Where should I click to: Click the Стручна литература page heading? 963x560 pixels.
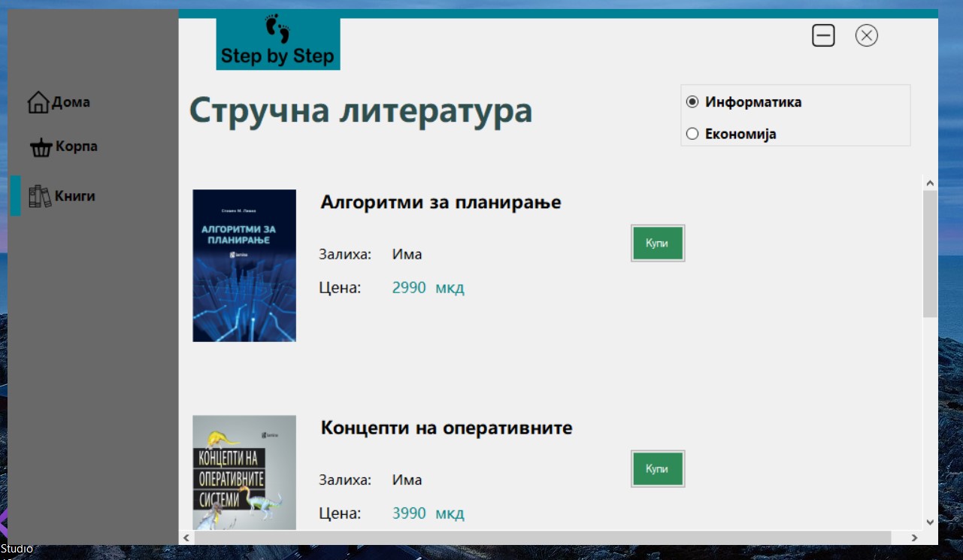pos(361,110)
